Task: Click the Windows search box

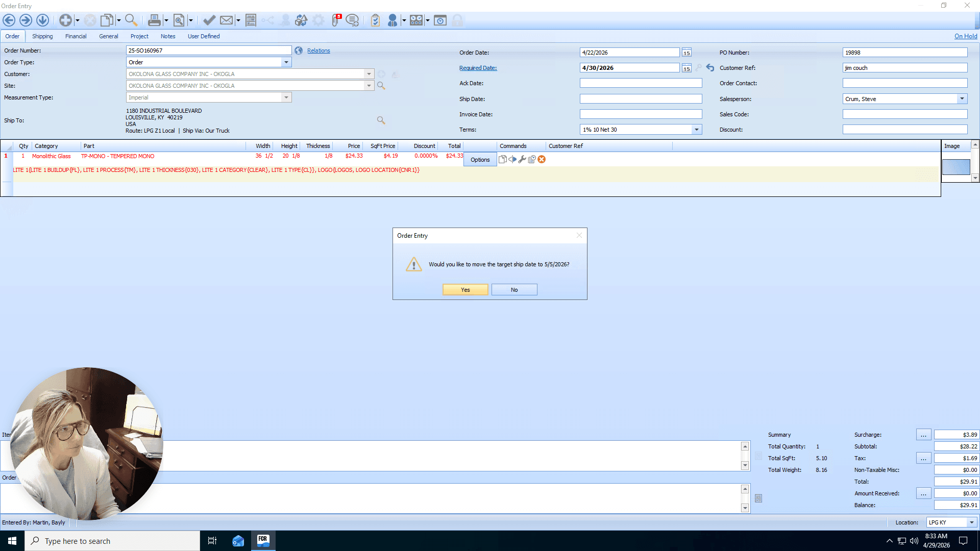Action: pos(112,541)
